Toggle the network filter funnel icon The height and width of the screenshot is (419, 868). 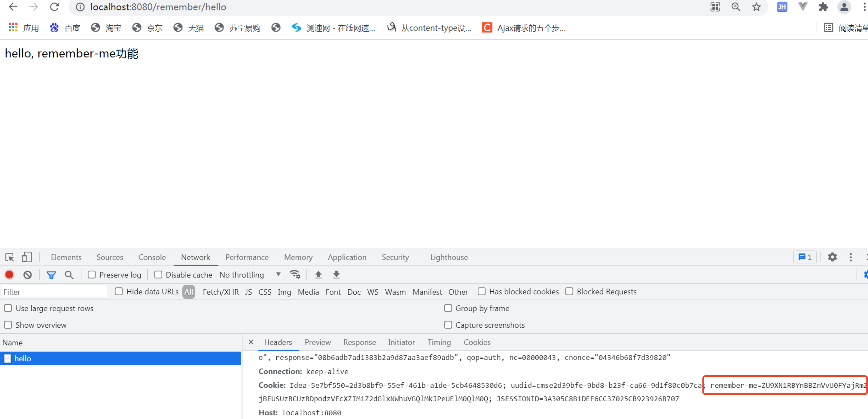pyautogui.click(x=51, y=275)
